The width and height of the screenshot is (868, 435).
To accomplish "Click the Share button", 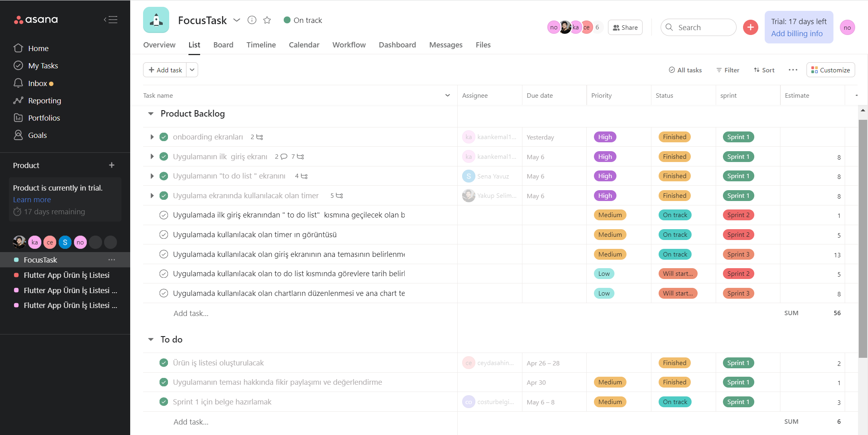I will [x=625, y=27].
